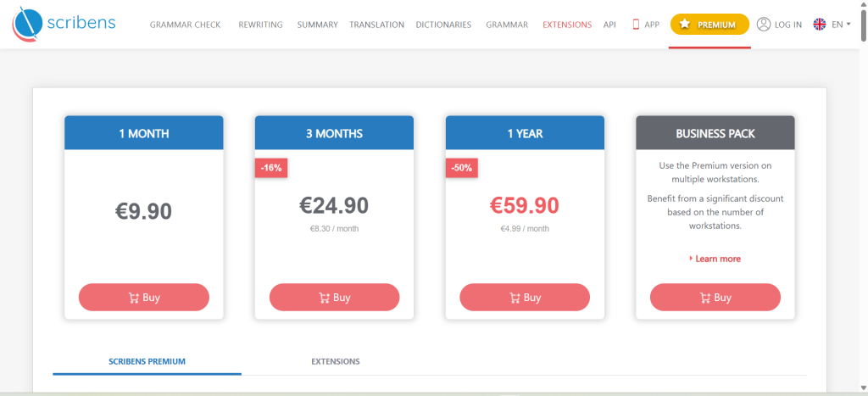868x396 pixels.
Task: Click the BUSINESS PACK header
Action: pyautogui.click(x=715, y=133)
